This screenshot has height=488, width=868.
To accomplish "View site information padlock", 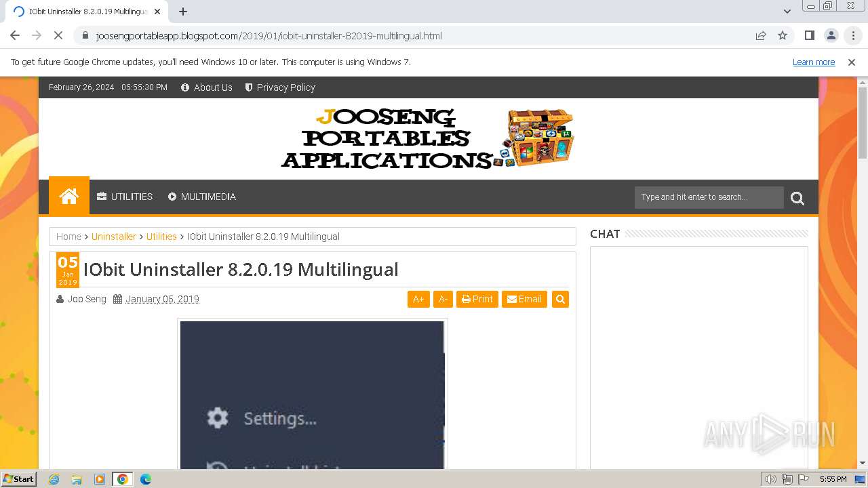I will (85, 35).
